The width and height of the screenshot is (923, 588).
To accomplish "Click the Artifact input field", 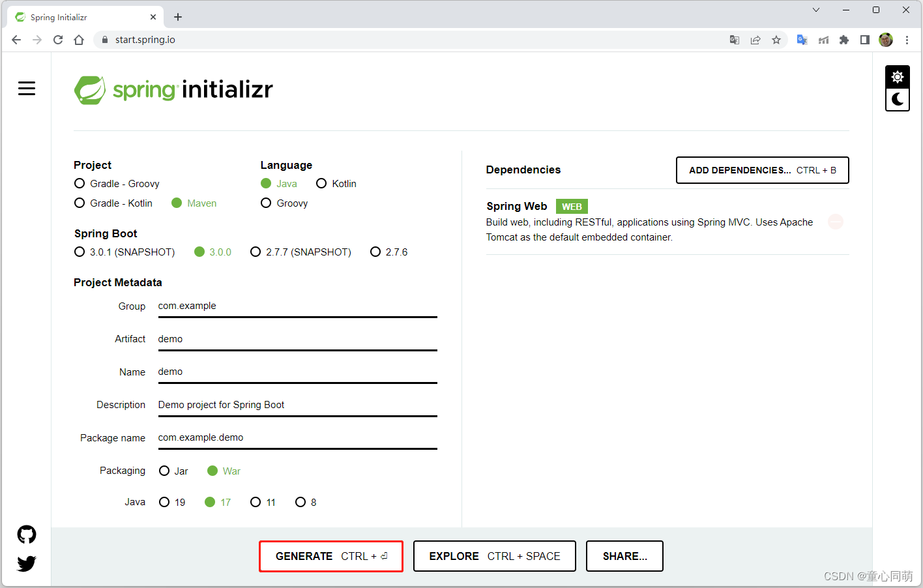I will [297, 339].
